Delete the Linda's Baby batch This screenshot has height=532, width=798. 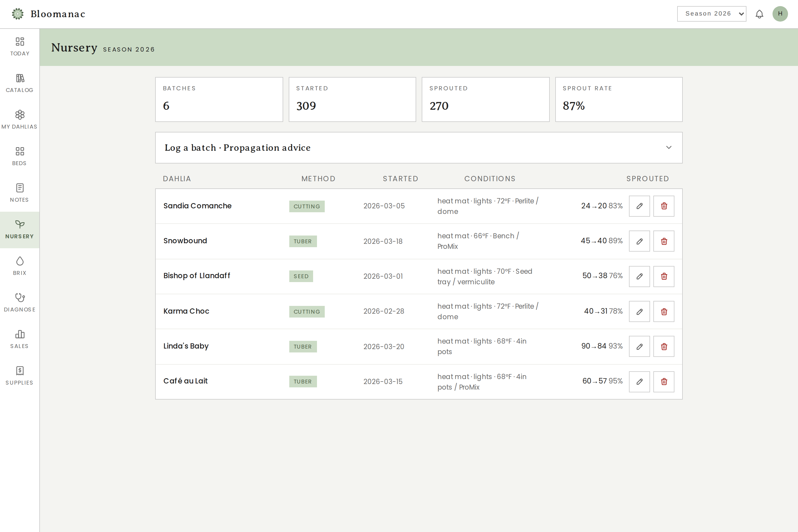664,346
